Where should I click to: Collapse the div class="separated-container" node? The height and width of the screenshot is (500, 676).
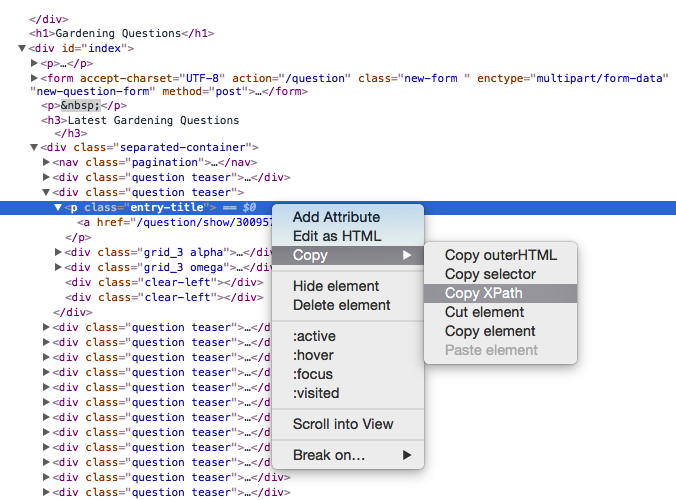[x=35, y=147]
